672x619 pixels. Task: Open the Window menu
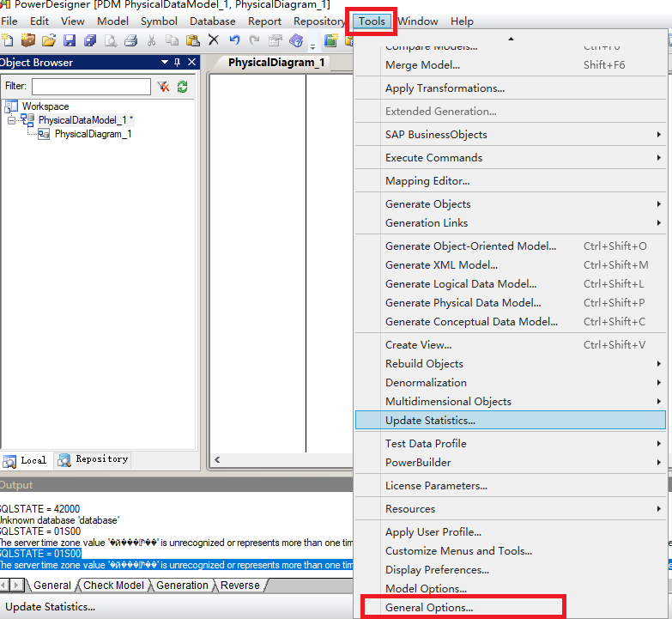pyautogui.click(x=417, y=21)
